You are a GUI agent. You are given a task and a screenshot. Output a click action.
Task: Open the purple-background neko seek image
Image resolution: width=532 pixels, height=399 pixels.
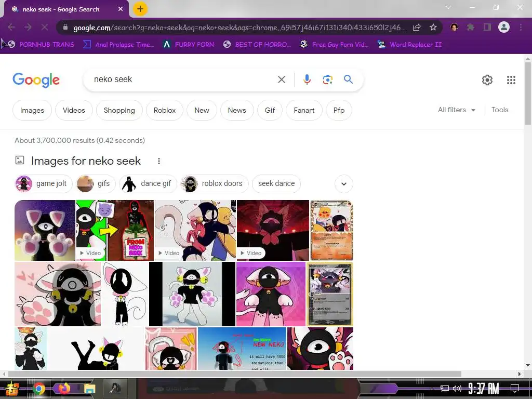tap(271, 294)
